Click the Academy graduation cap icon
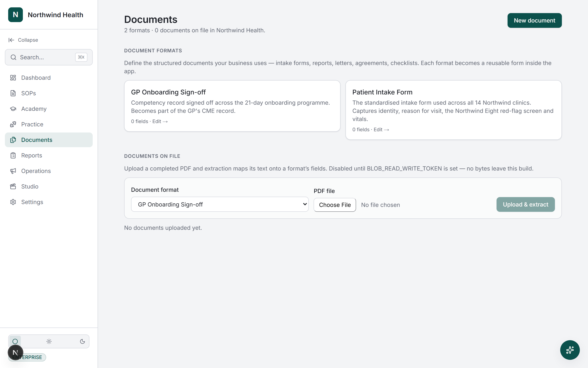This screenshot has width=588, height=368. (x=13, y=109)
